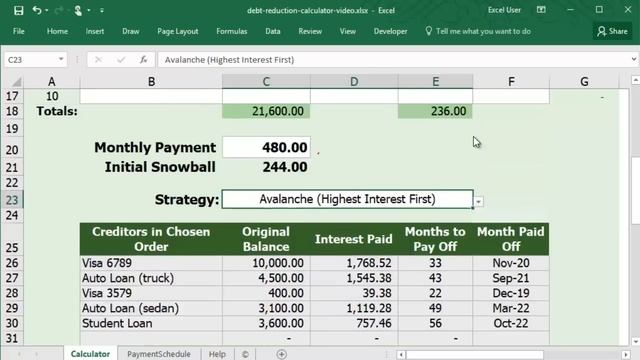Click the totals cell 236.00
Image resolution: width=640 pixels, height=360 pixels.
click(435, 111)
